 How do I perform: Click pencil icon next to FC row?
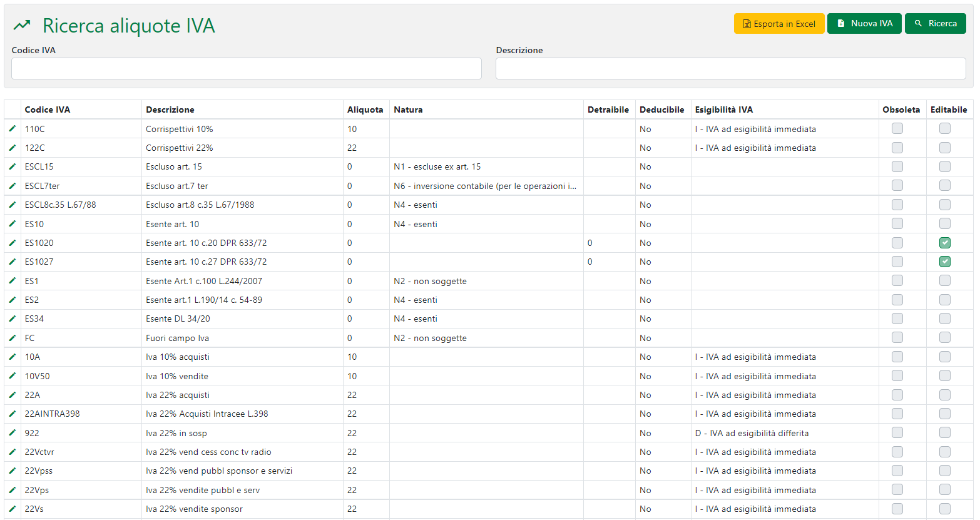pyautogui.click(x=12, y=338)
